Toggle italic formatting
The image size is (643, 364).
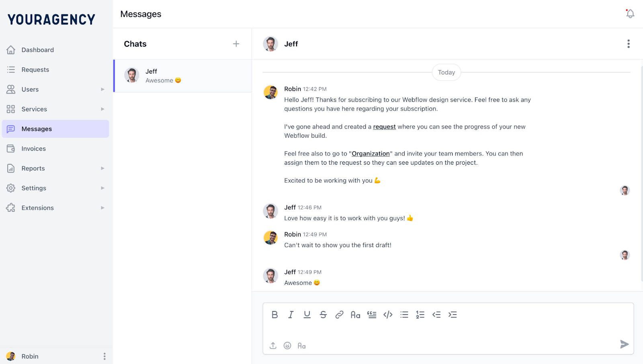pos(291,315)
